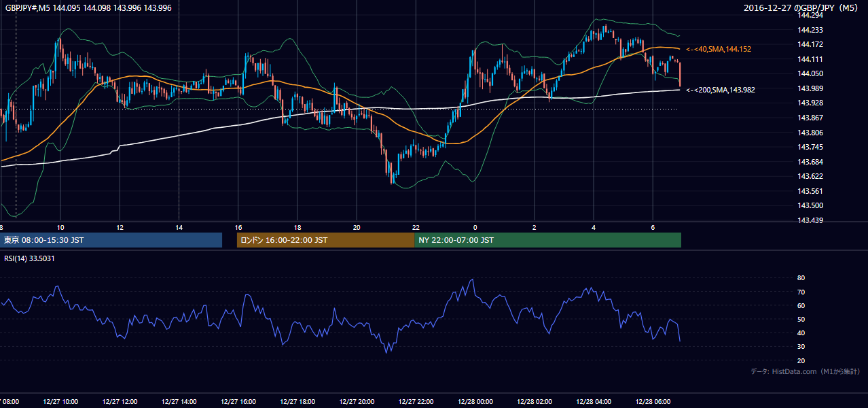Click bottom date label 12/28 00:00

(475, 402)
